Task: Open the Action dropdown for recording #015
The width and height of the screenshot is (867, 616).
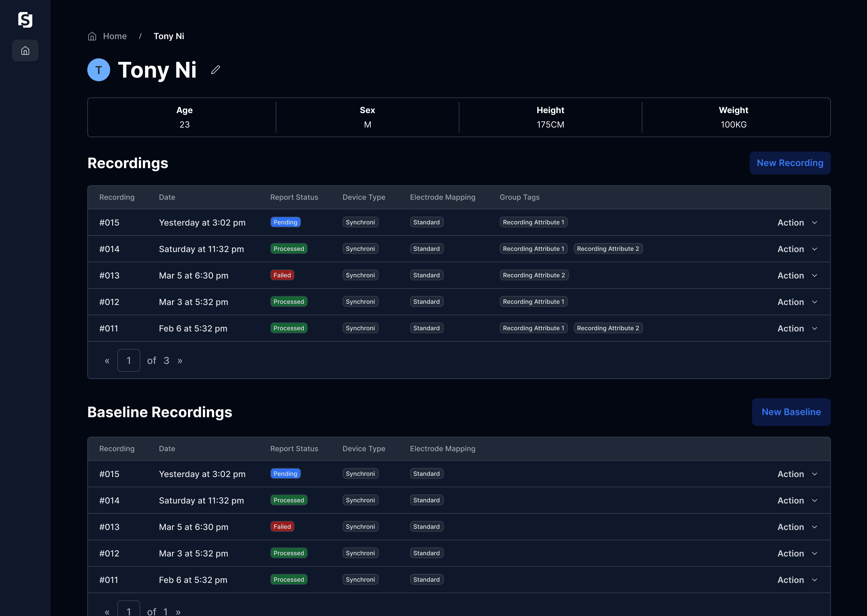Action: pos(796,223)
